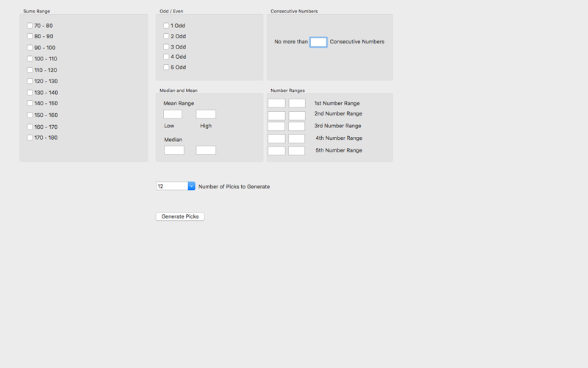Click the Mean Range High input field
The image size is (588, 368).
click(206, 114)
